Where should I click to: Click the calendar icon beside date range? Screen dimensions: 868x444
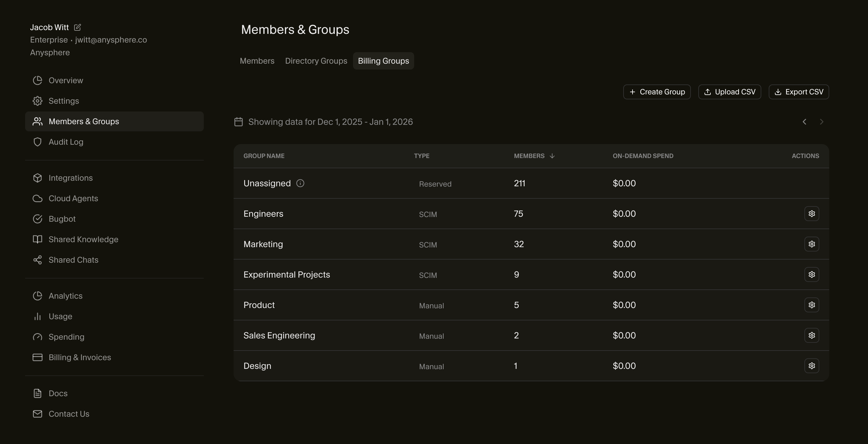tap(239, 122)
